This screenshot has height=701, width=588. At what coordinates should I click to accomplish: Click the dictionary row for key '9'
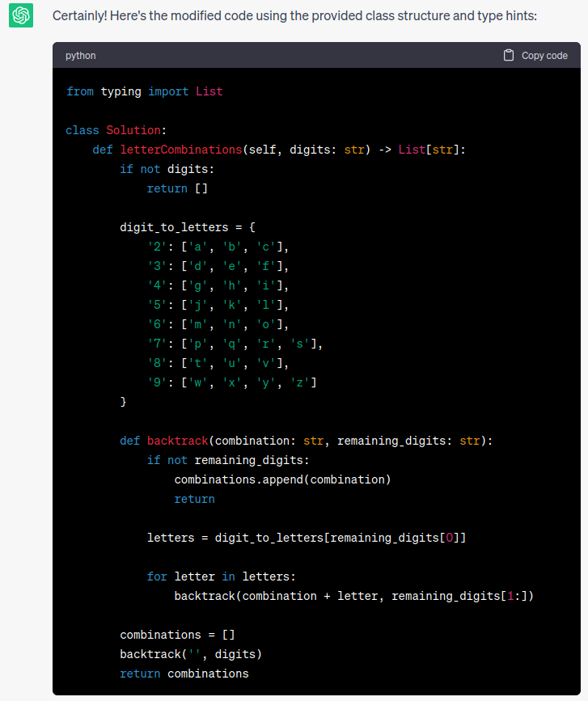point(232,382)
